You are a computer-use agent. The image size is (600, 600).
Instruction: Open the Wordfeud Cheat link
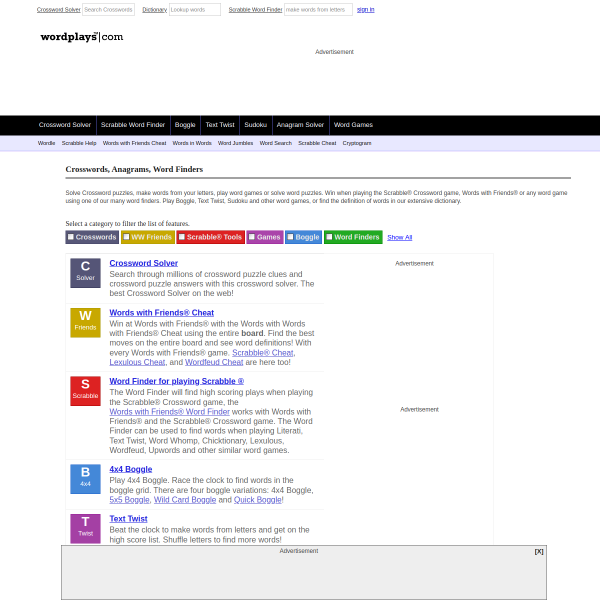214,362
